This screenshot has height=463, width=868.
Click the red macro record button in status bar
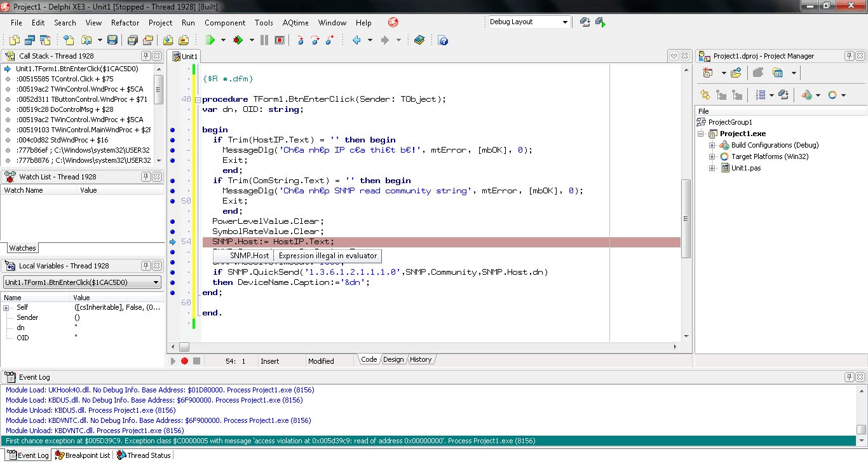185,361
